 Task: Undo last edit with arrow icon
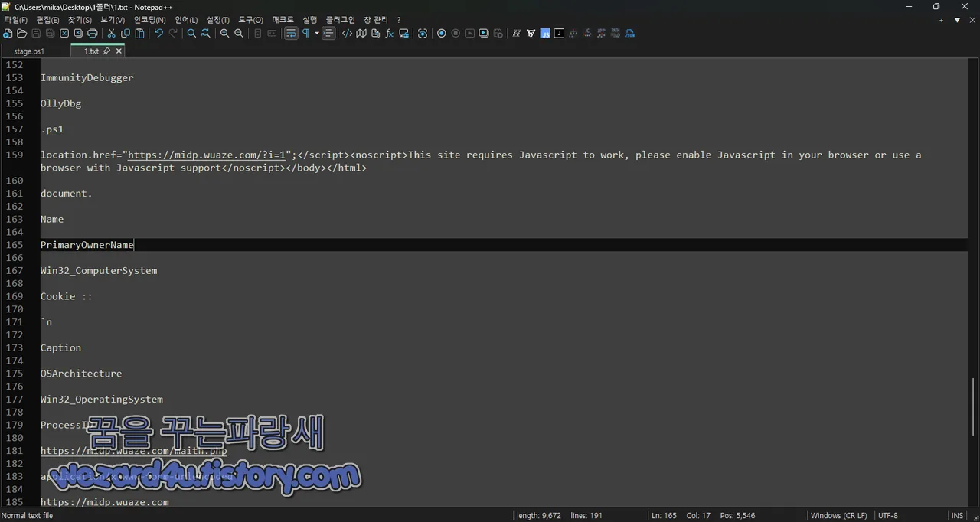point(158,34)
